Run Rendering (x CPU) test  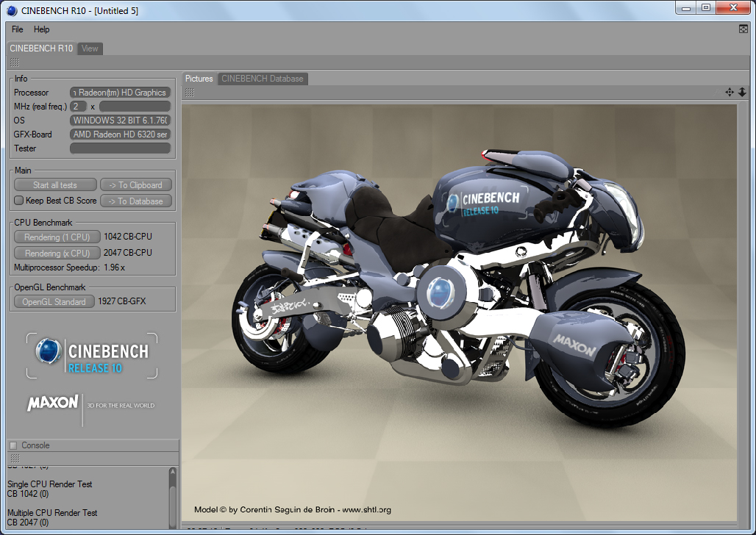click(57, 253)
